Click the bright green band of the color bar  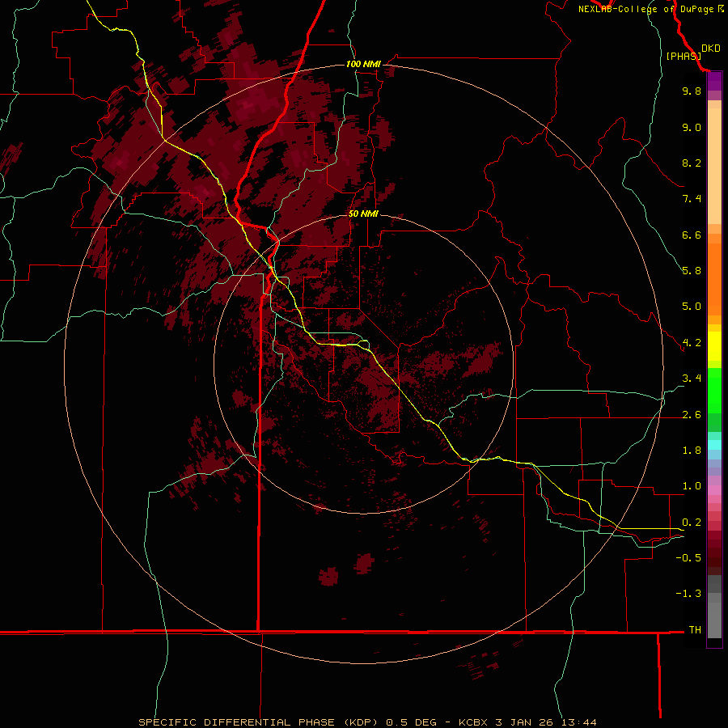pos(714,390)
